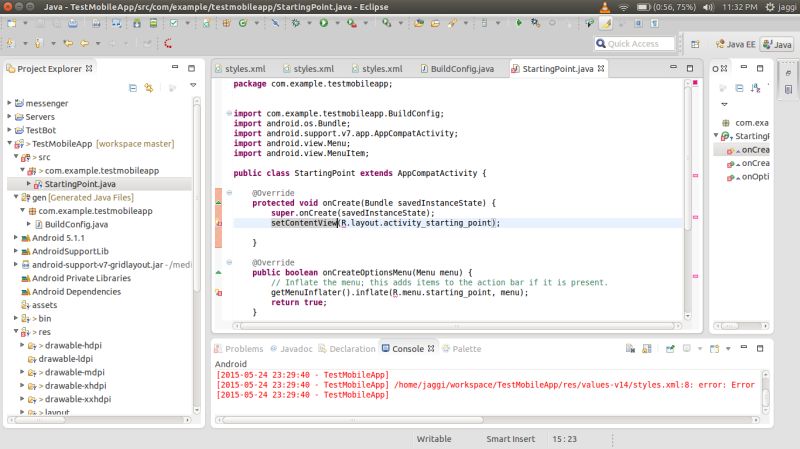800x449 pixels.
Task: Click the Open Task checkbox icon
Action: coord(173,23)
